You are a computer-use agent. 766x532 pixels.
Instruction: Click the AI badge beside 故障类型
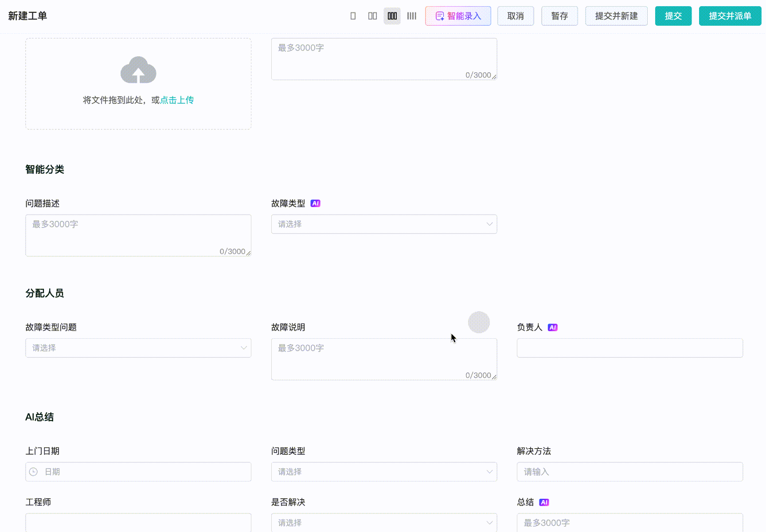315,203
